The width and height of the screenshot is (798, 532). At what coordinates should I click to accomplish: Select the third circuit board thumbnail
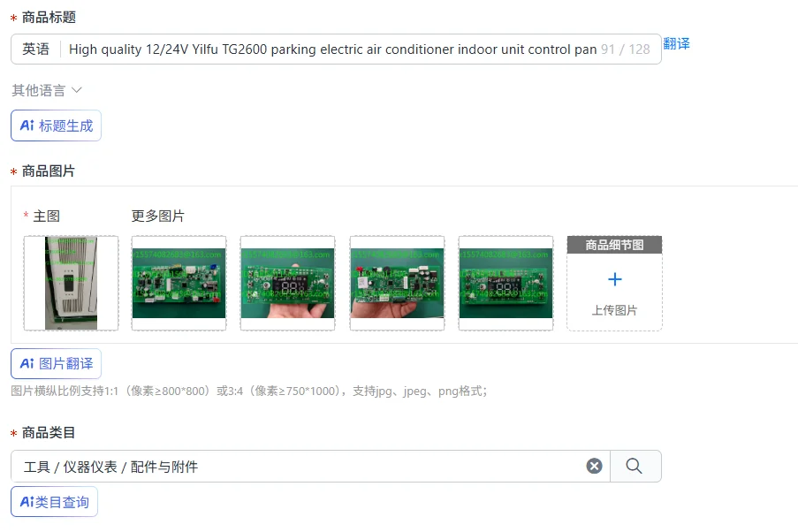(397, 283)
